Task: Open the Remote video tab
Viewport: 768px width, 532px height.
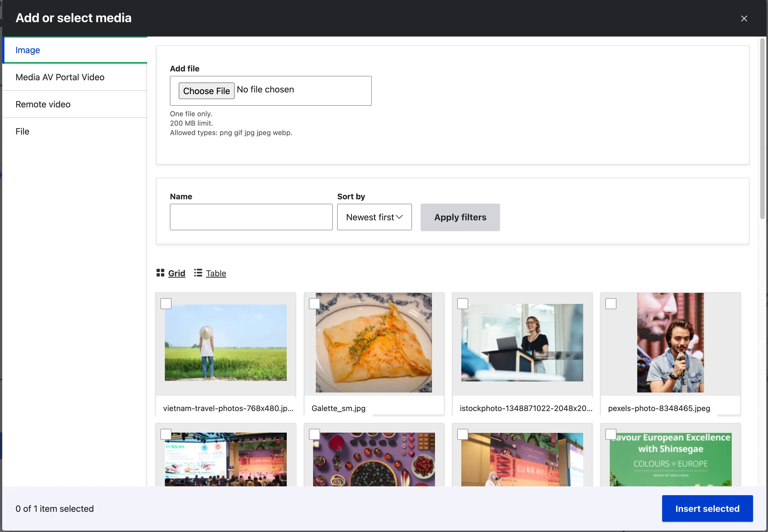Action: 43,104
